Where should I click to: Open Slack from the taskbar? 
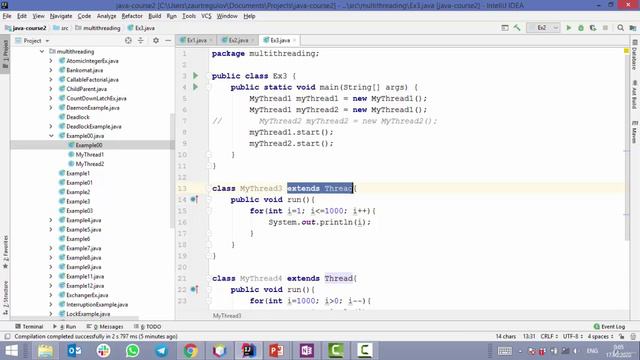[x=103, y=351]
